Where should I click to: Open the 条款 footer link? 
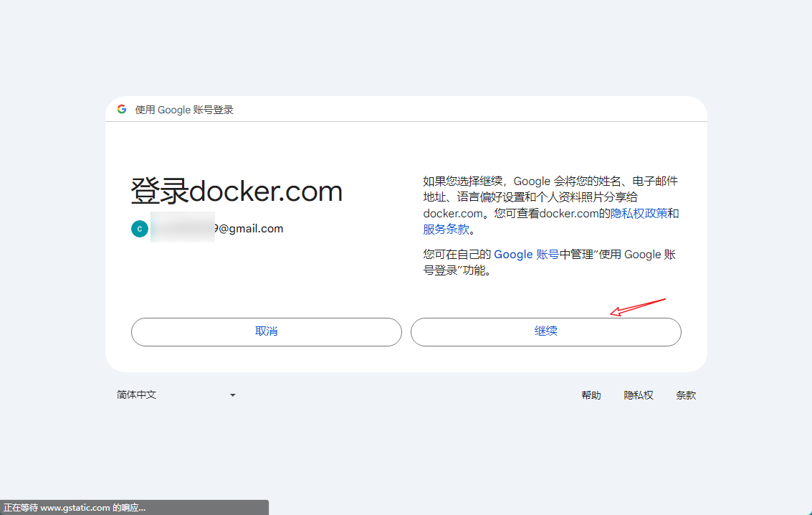tap(686, 395)
